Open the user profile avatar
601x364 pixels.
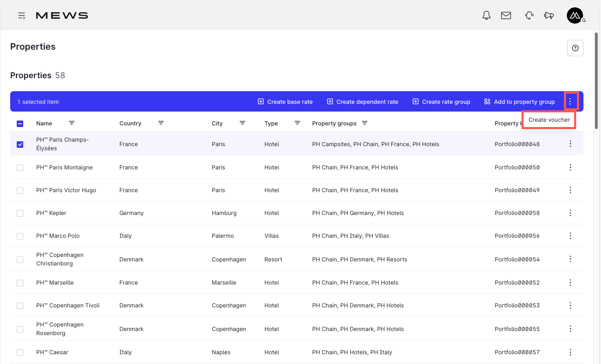click(575, 15)
